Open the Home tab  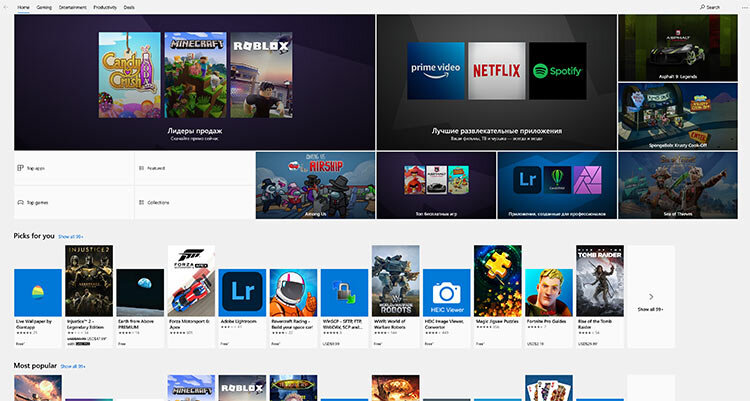[x=23, y=8]
